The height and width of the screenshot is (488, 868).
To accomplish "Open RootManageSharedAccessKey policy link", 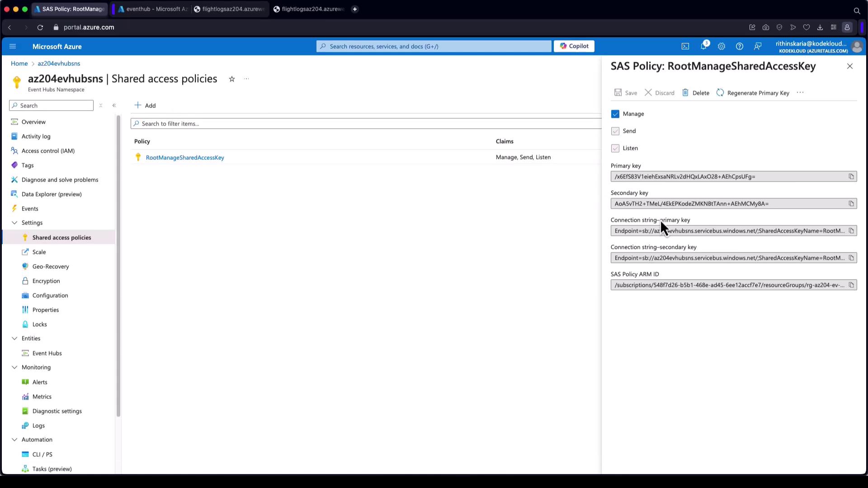I will pyautogui.click(x=185, y=158).
